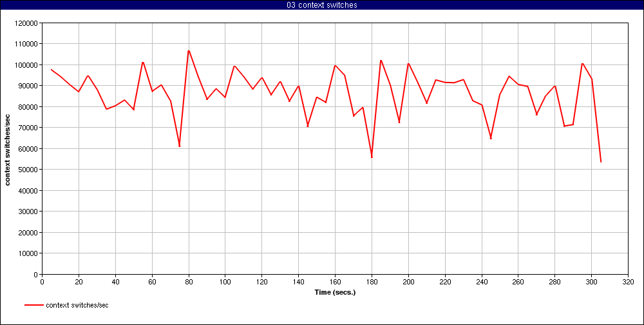
Task: Click the peak at 295 seconds
Action: click(582, 63)
